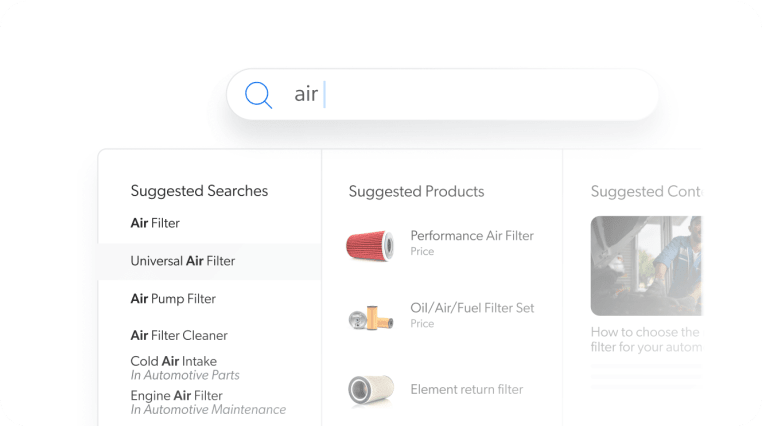Pick the "Air Filter Cleaner" suggestion
The height and width of the screenshot is (426, 762).
pos(179,335)
